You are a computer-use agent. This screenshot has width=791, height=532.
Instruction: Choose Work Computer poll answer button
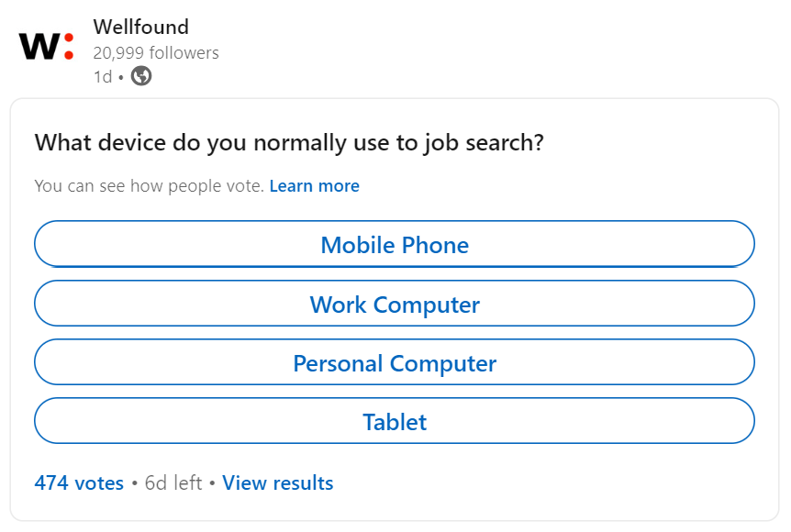pos(395,304)
